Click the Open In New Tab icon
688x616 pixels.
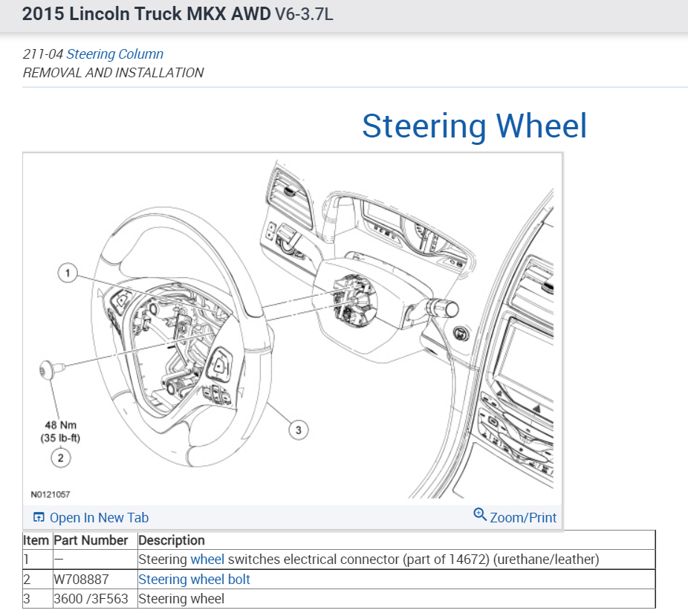point(39,517)
